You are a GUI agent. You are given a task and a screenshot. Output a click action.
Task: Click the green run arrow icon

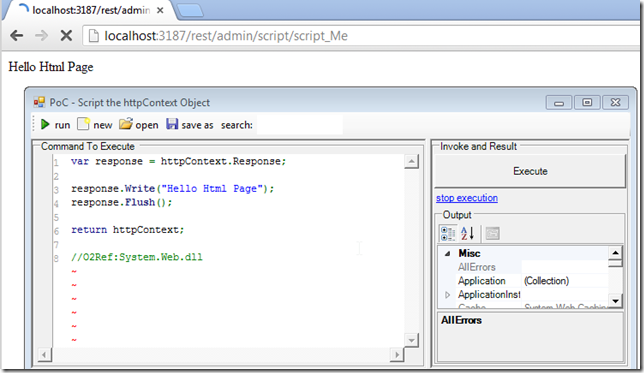coord(45,124)
